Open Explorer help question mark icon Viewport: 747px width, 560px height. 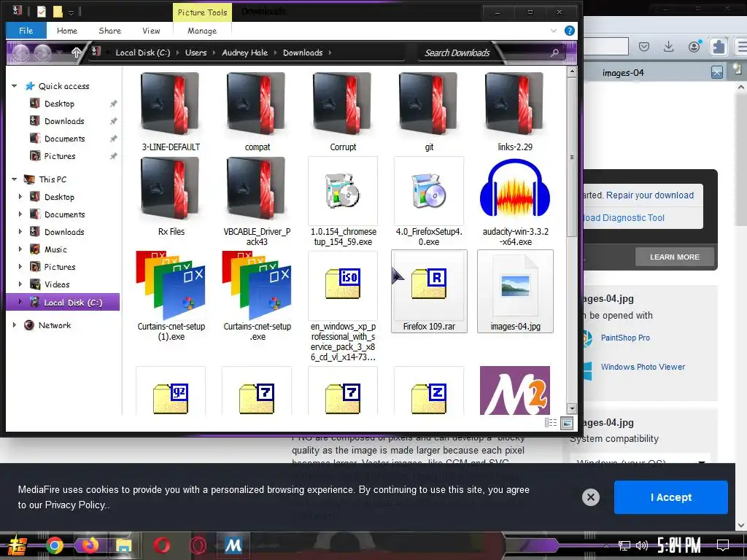tap(569, 31)
